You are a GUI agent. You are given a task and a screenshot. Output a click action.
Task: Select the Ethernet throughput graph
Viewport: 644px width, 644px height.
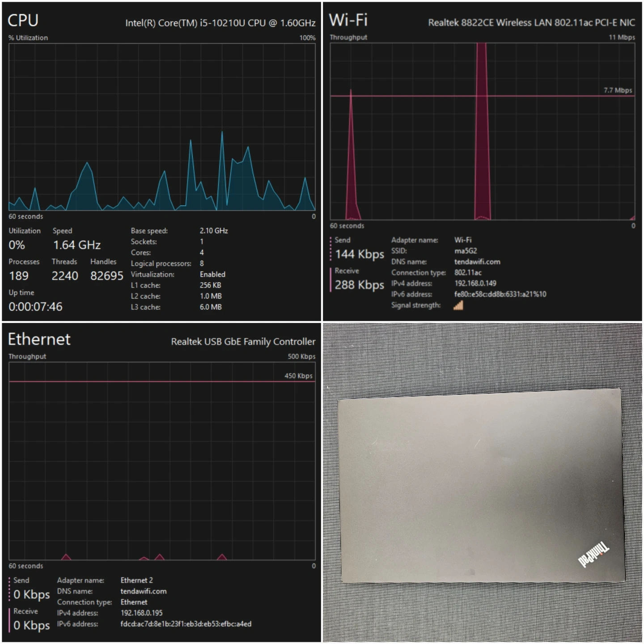click(162, 461)
